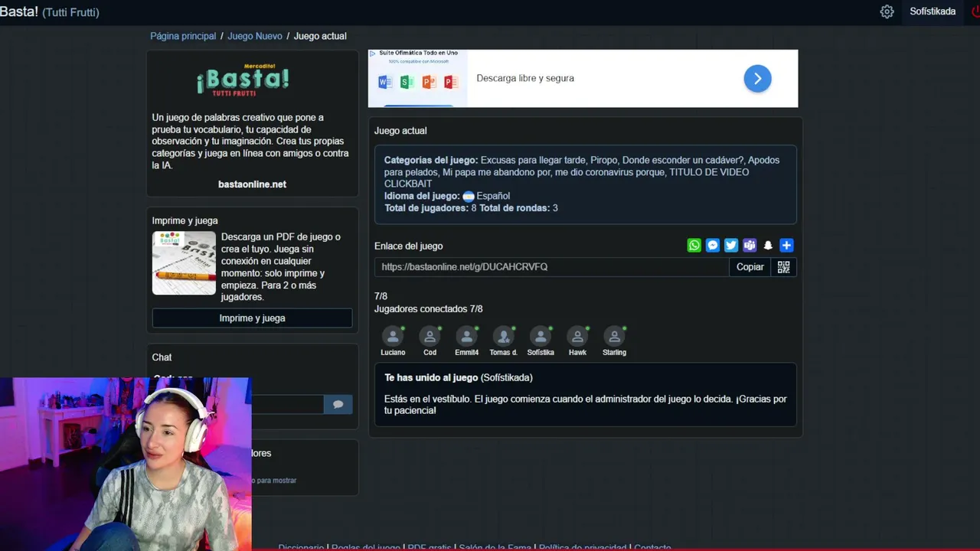This screenshot has height=551, width=980.
Task: Click the game link URL field
Action: pos(551,267)
